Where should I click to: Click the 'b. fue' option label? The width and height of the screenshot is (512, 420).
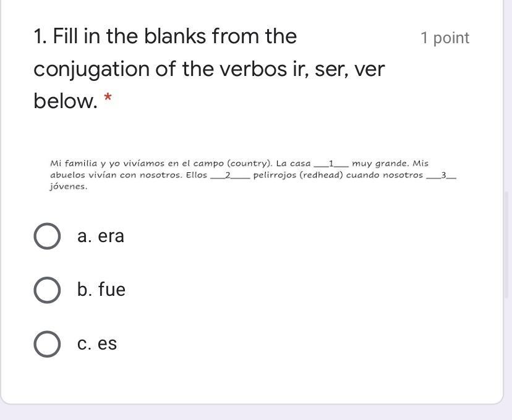pos(101,290)
